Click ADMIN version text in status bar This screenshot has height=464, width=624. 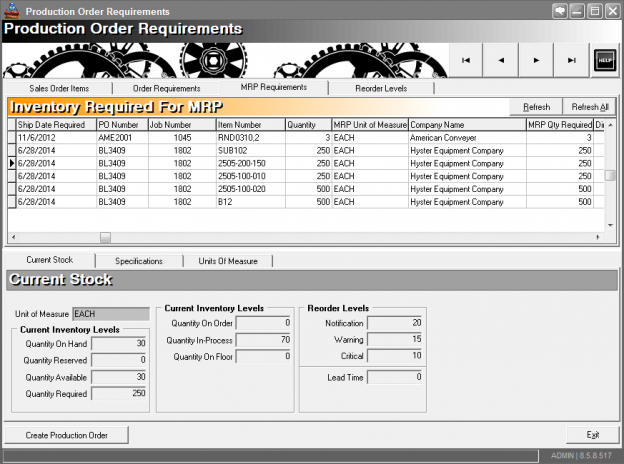click(x=581, y=455)
